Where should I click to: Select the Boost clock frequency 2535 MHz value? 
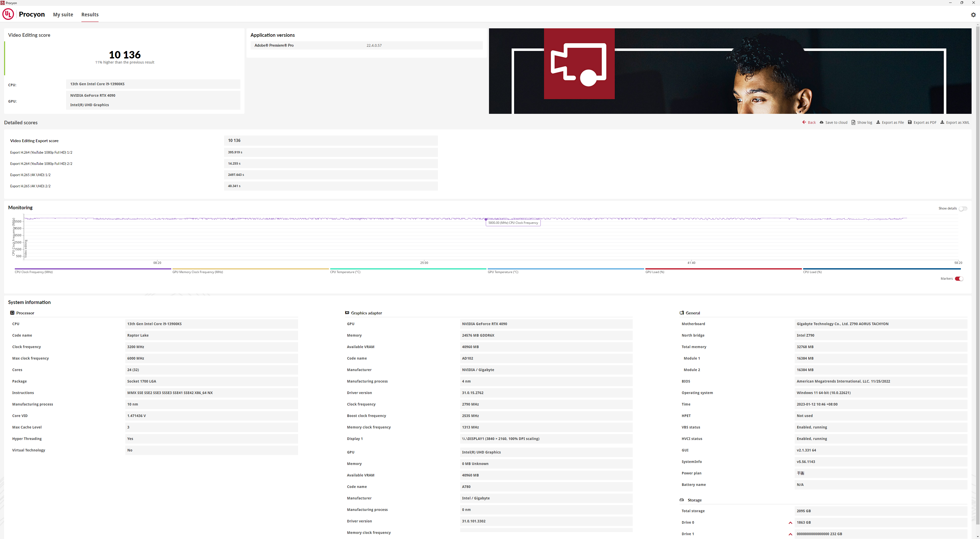coord(546,416)
